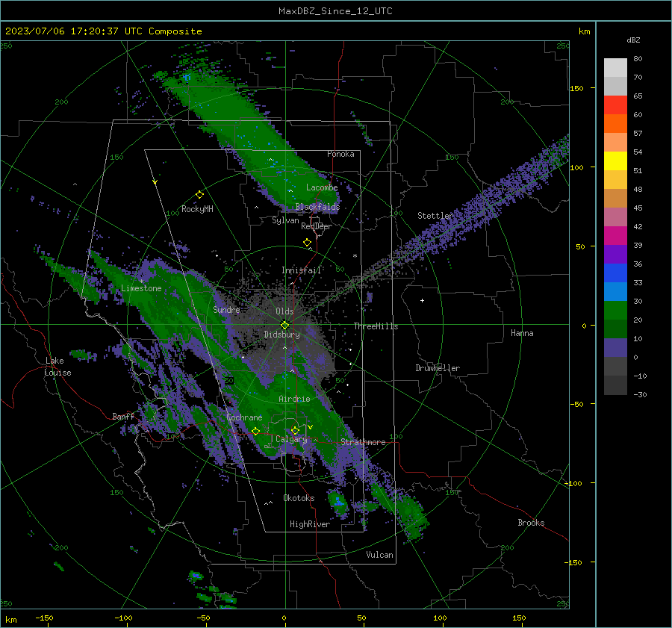Click the Vulcan label

pos(379,555)
